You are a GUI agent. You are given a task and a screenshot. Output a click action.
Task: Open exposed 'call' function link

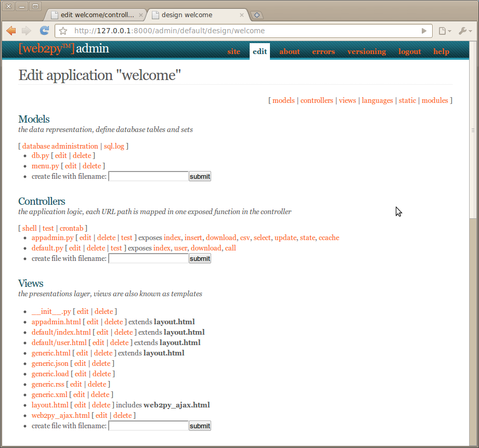[230, 248]
